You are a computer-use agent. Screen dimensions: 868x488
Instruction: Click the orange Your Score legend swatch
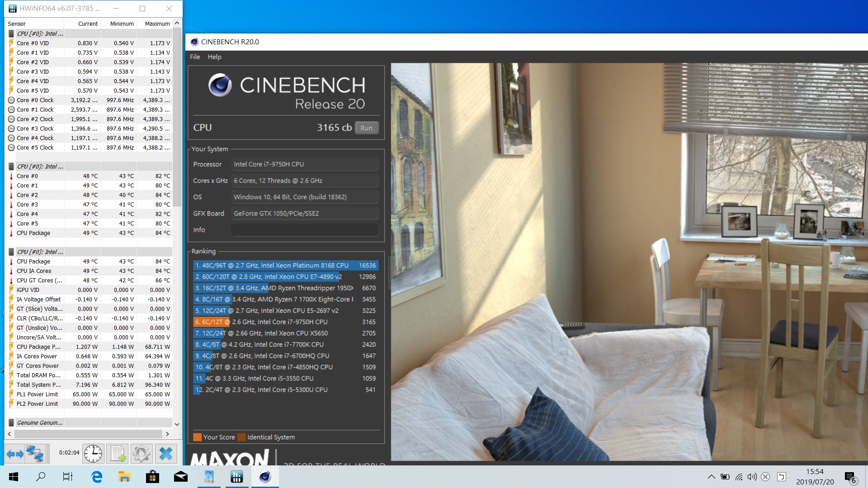197,437
